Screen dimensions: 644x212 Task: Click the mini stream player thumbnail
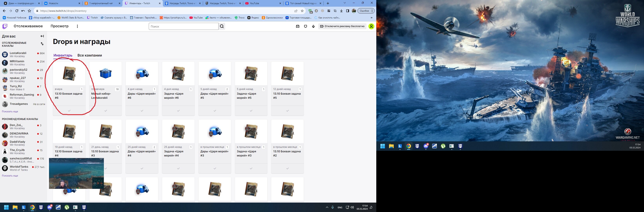[x=76, y=173]
